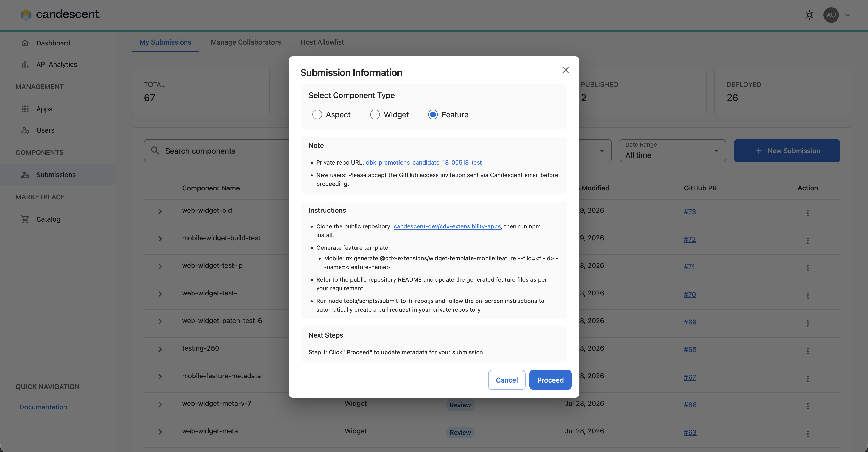
Task: Expand the web-widget-meta-v-7 row
Action: (160, 404)
